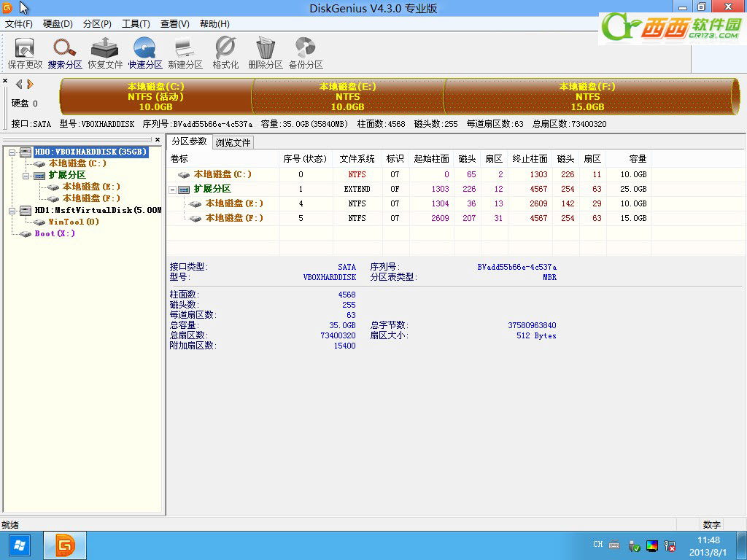Close the left disk tree panel
747x560 pixels.
tap(158, 139)
